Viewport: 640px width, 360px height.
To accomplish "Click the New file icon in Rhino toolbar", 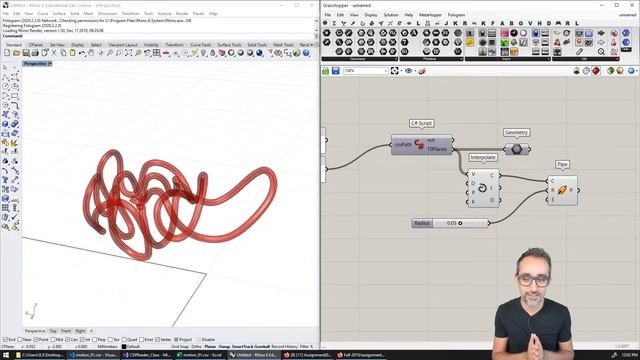I will [7, 53].
